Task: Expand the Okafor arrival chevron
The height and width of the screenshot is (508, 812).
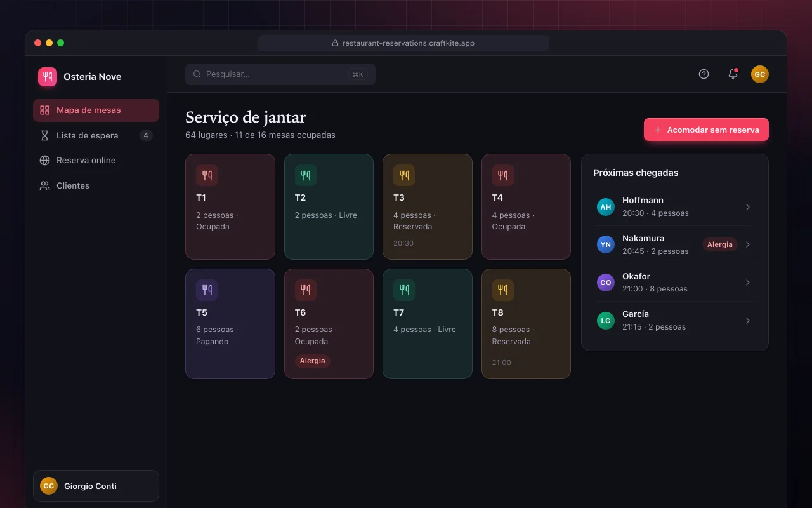Action: (748, 283)
